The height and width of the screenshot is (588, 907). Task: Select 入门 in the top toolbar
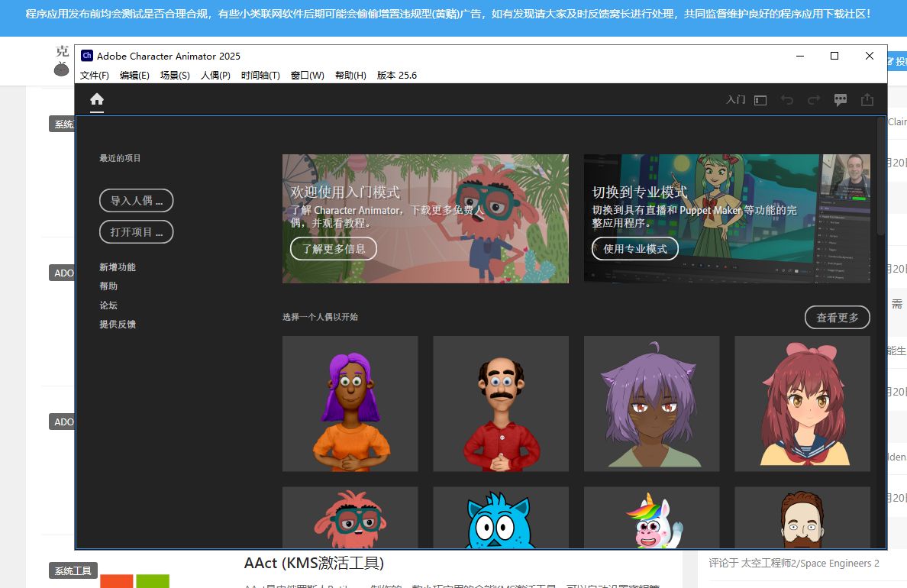tap(735, 99)
